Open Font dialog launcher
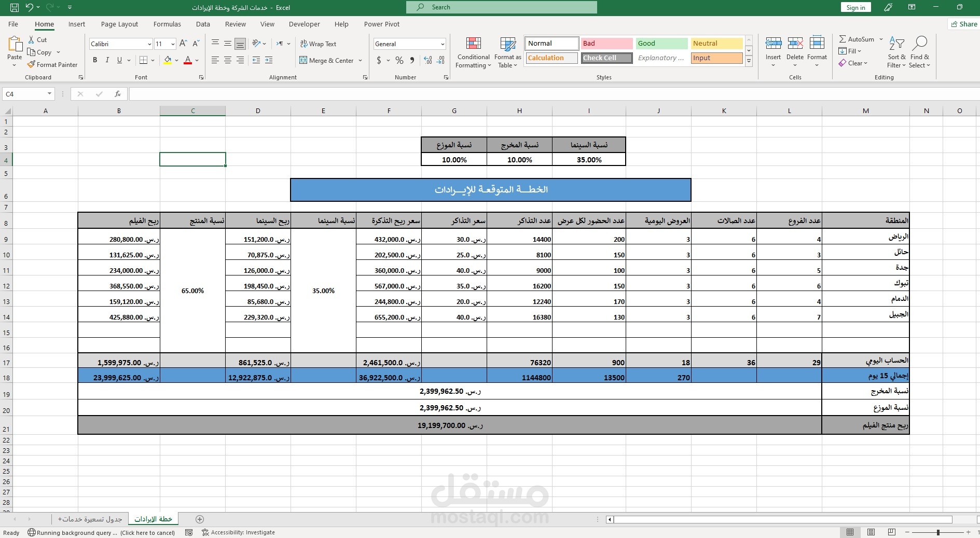 point(201,77)
